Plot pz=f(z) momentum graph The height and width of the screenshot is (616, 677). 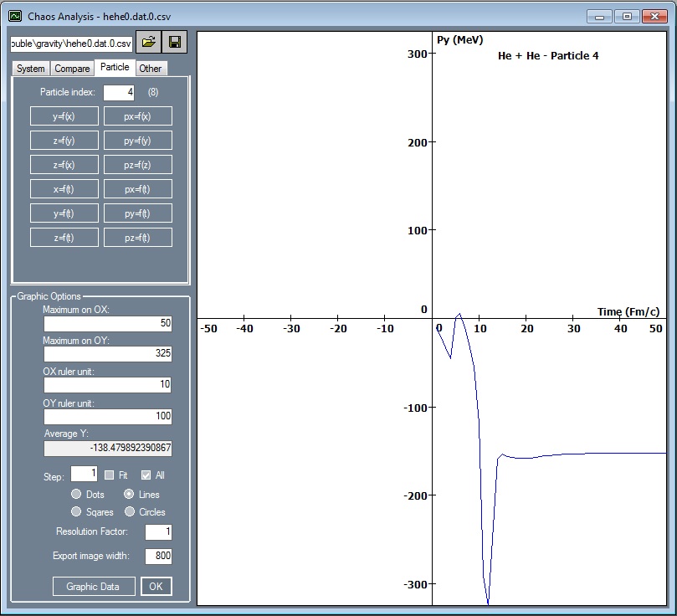click(x=137, y=164)
